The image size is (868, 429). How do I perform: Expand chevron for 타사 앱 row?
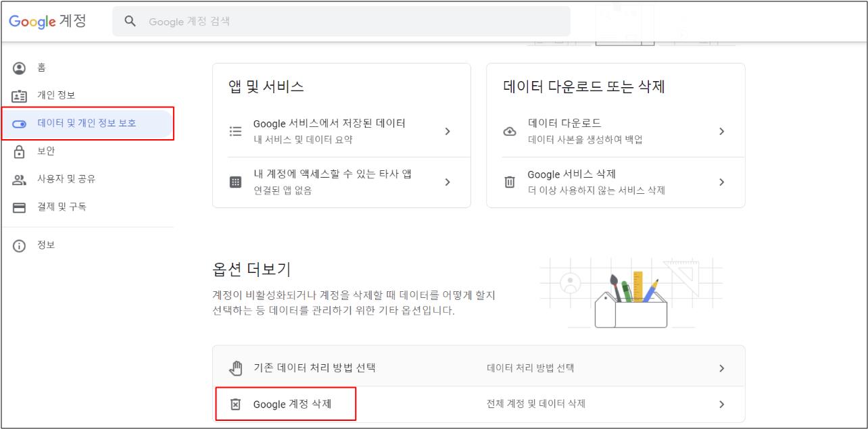coord(448,182)
